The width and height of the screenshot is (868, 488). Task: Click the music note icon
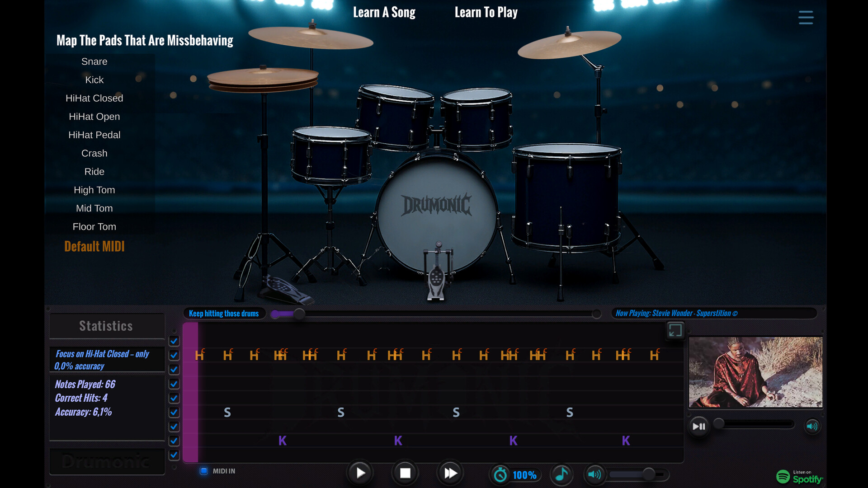click(561, 474)
